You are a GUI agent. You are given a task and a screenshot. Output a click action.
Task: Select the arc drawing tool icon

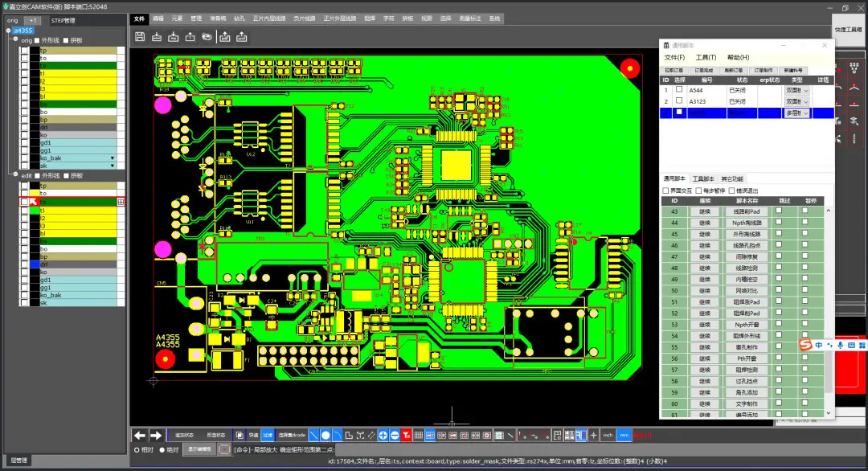[x=337, y=436]
